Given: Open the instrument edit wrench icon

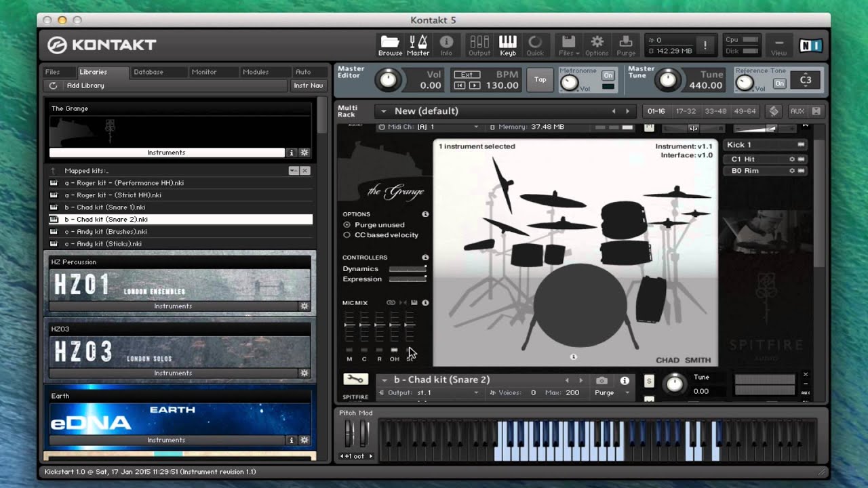Looking at the screenshot, I should [355, 380].
